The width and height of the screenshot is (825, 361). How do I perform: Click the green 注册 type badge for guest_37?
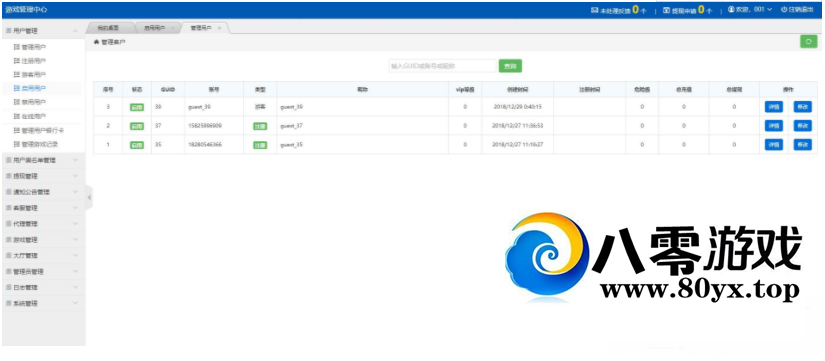[x=260, y=126]
